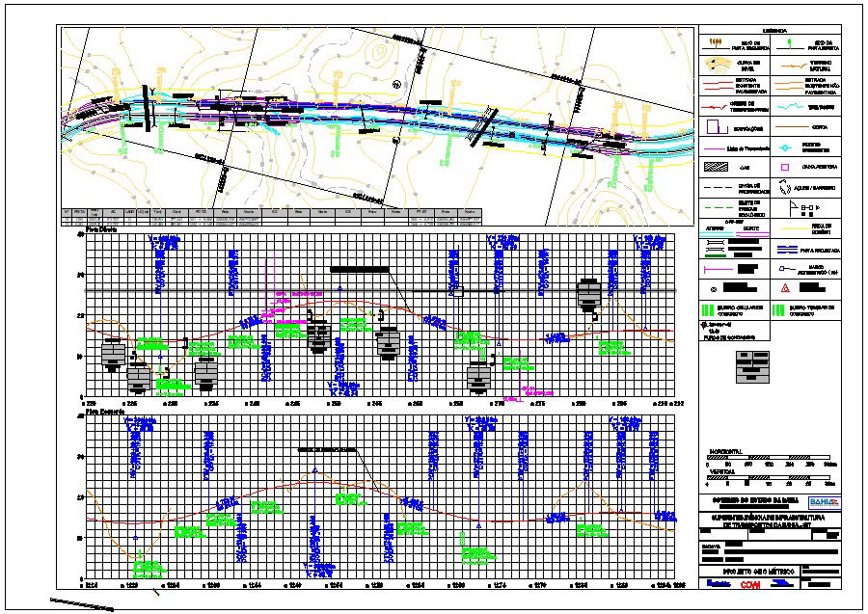Click the curve data table below plan view
The image size is (868, 614).
[x=272, y=216]
